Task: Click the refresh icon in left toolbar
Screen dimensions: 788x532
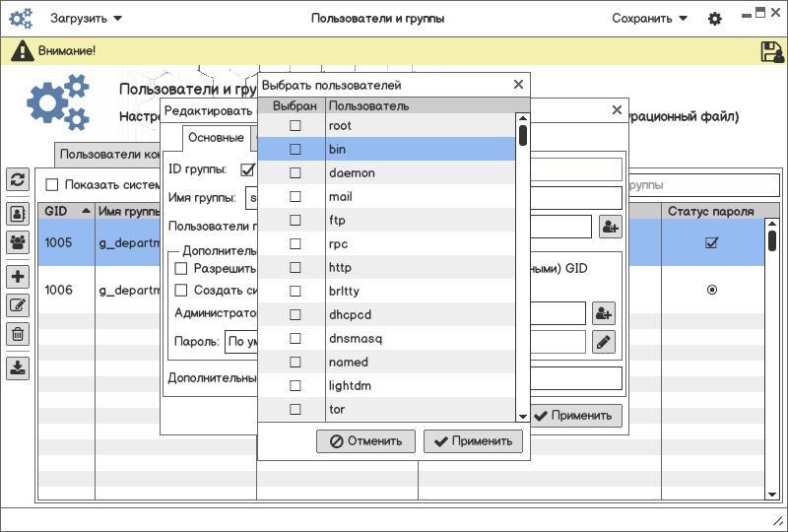Action: pyautogui.click(x=18, y=179)
